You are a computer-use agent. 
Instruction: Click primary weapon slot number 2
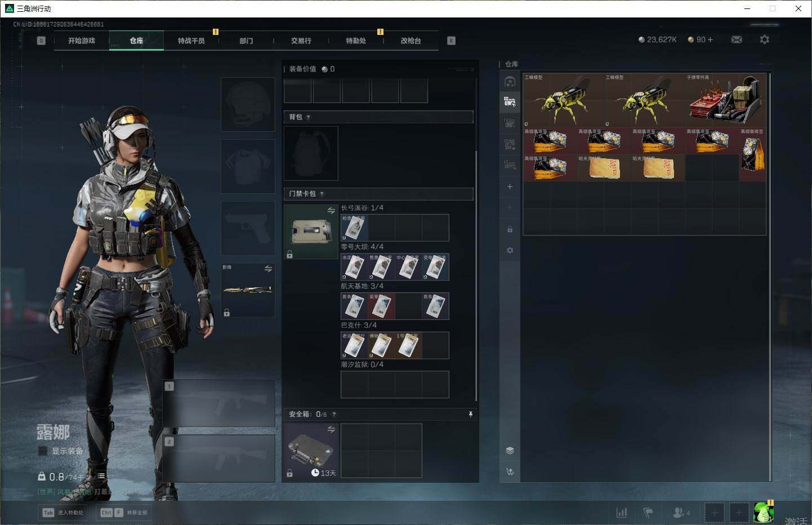(219, 458)
